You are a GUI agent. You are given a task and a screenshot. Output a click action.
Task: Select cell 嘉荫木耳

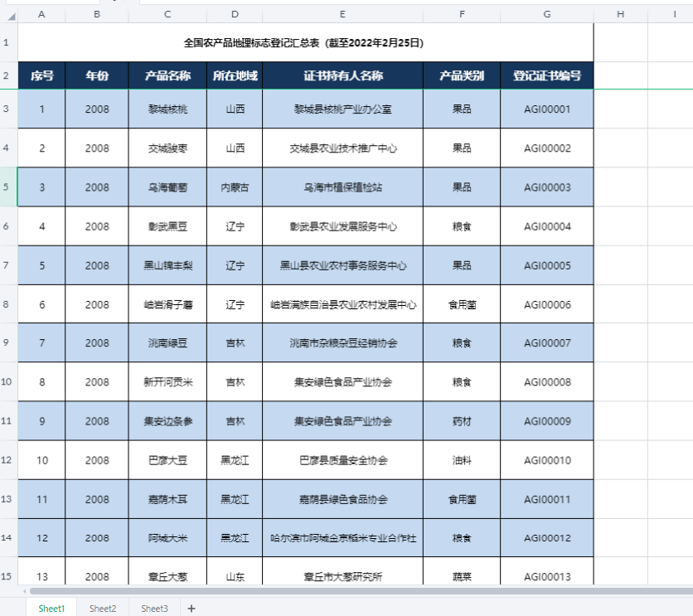(167, 499)
